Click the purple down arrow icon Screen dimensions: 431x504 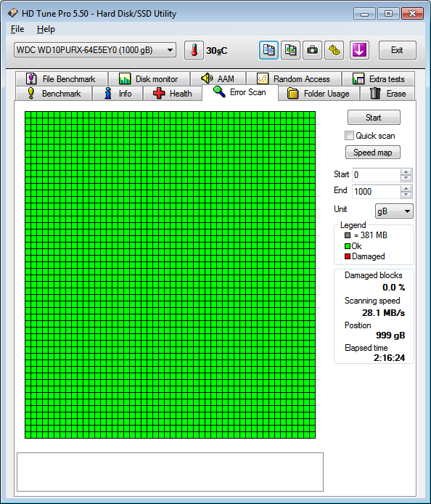(x=359, y=50)
